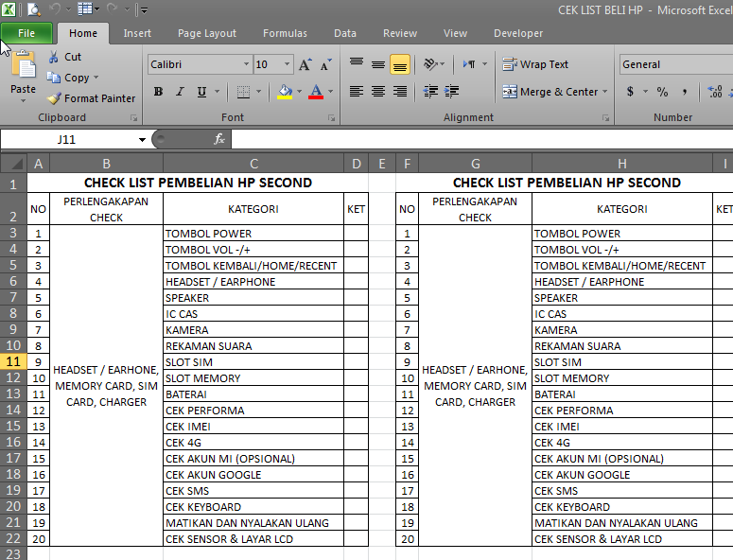Click the Insert Function fx icon
The image size is (733, 560).
(219, 139)
